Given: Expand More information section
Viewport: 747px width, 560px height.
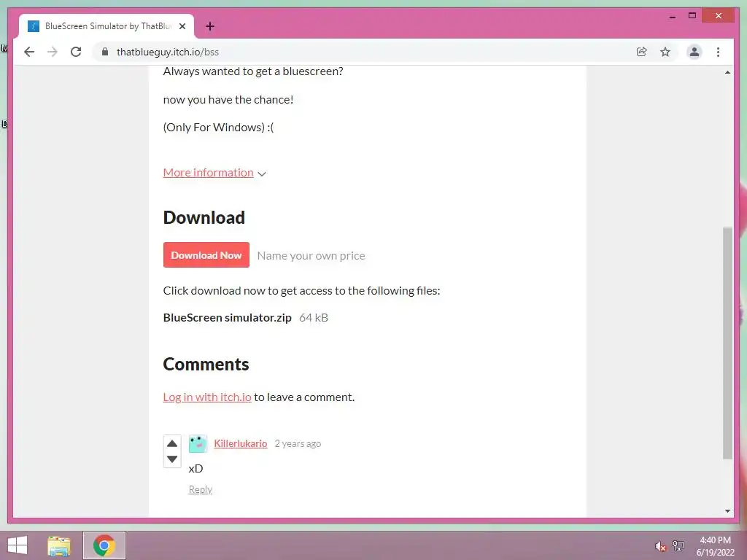Looking at the screenshot, I should coord(208,172).
